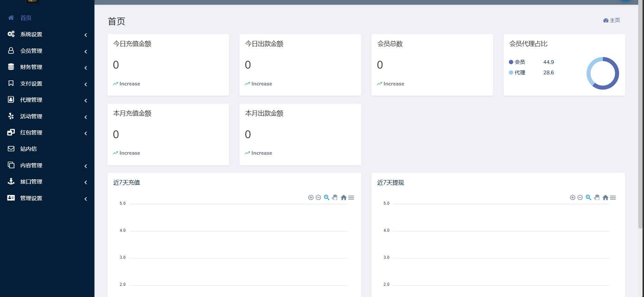The height and width of the screenshot is (297, 644).
Task: Click the 首页 page heading
Action: point(116,21)
